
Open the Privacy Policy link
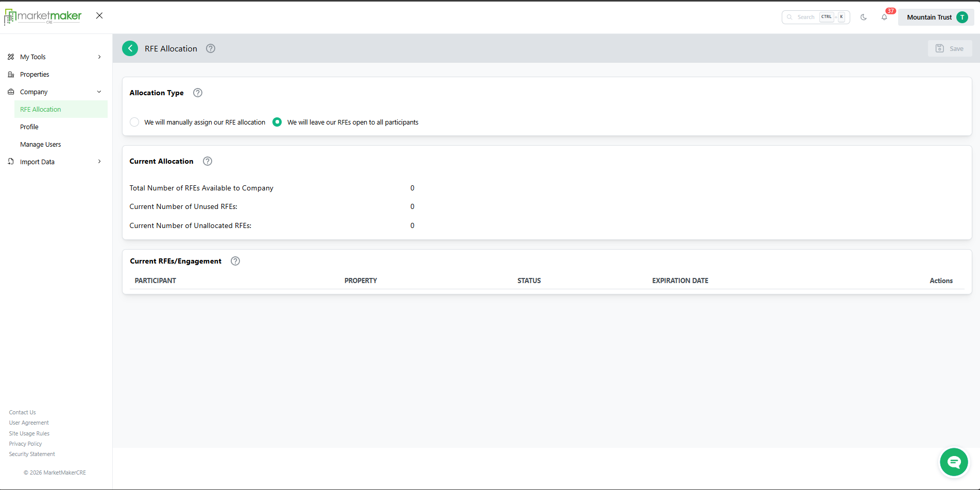[25, 444]
